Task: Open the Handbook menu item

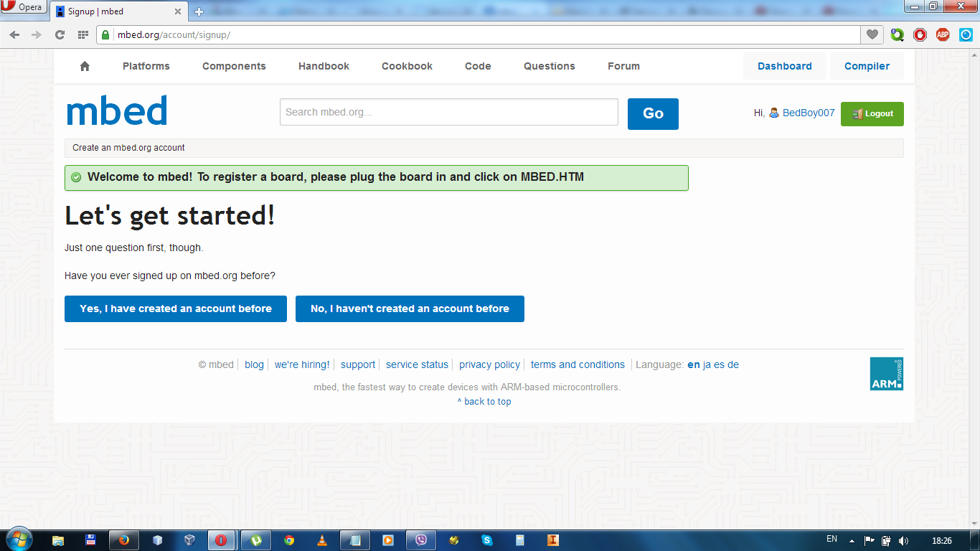Action: point(324,66)
